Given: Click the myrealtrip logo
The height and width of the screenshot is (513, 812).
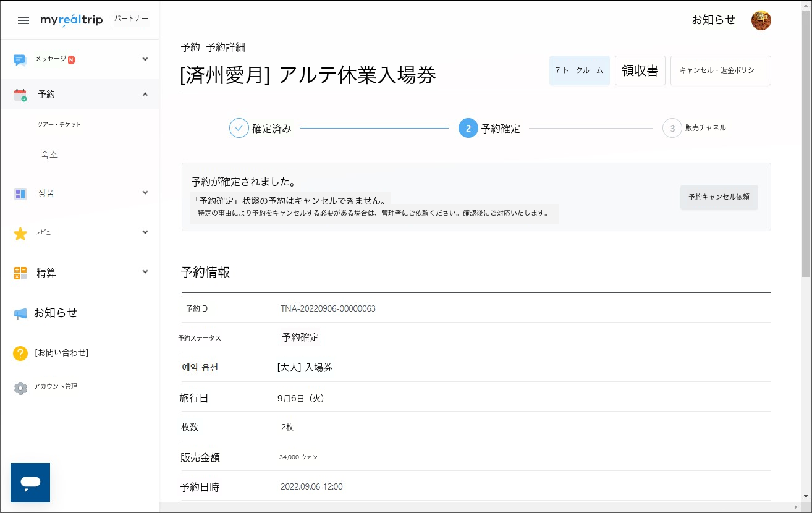Looking at the screenshot, I should click(x=72, y=20).
